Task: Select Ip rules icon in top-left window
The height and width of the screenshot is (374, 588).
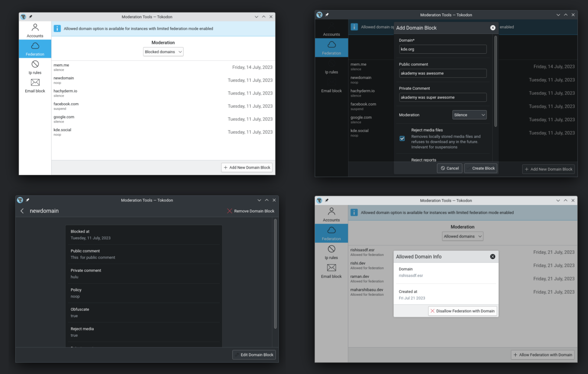Action: point(35,64)
